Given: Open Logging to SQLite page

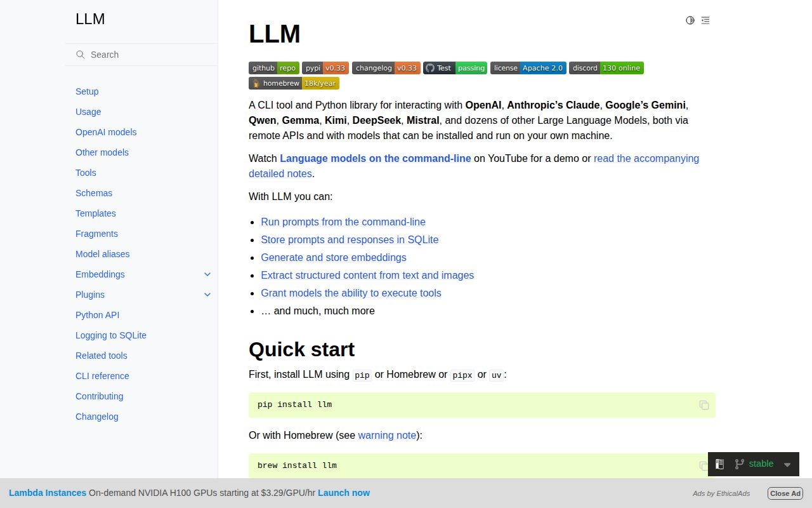Looking at the screenshot, I should click(111, 335).
